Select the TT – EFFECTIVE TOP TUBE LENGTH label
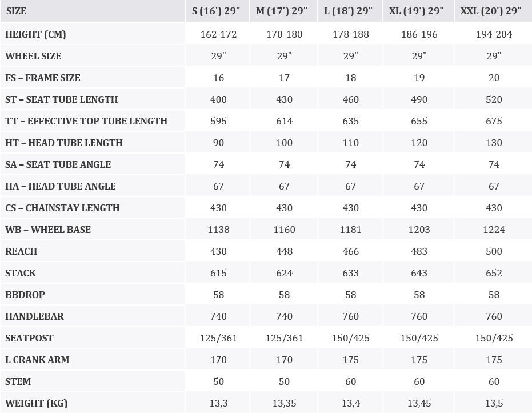 pos(86,121)
